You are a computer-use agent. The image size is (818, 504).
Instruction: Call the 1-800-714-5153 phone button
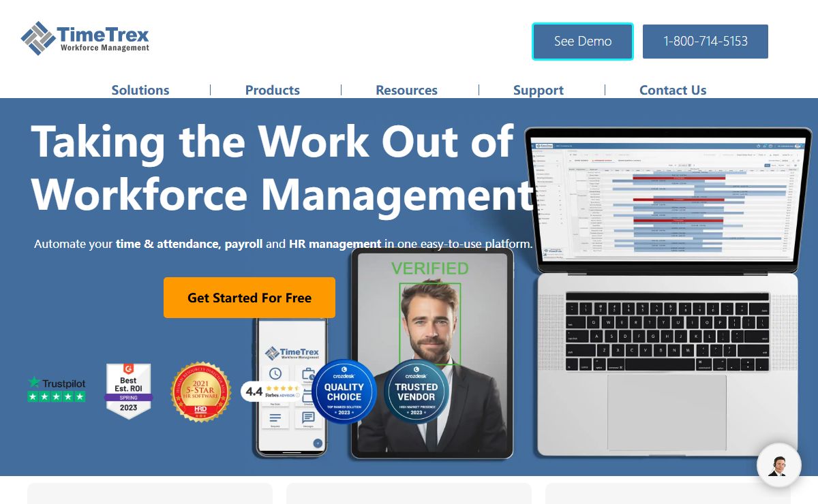706,42
